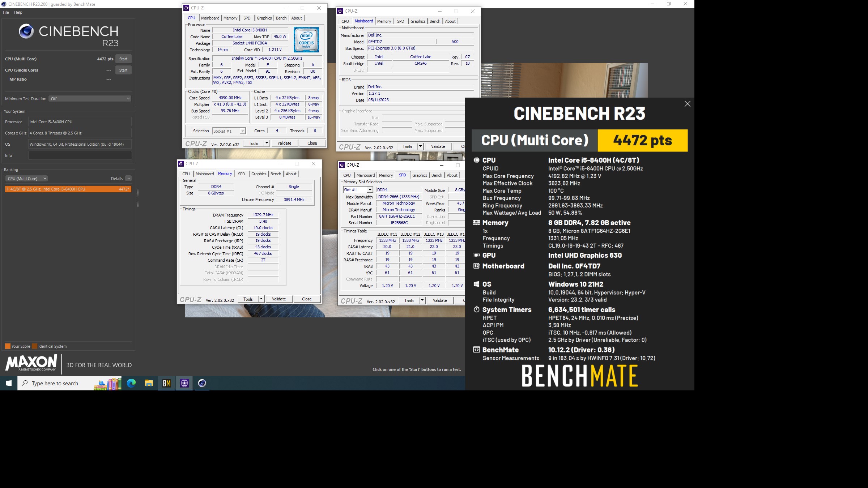The image size is (868, 488).
Task: Click the Info input field
Action: coord(80,155)
